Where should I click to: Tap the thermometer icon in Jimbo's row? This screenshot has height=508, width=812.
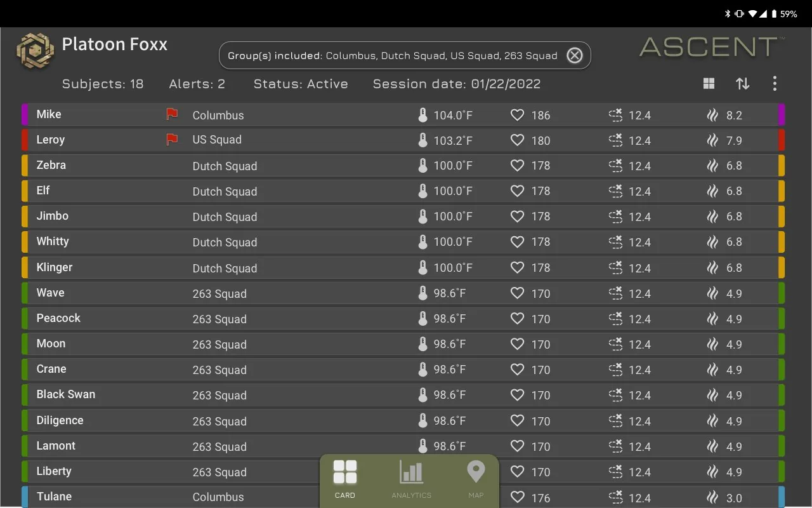click(423, 217)
